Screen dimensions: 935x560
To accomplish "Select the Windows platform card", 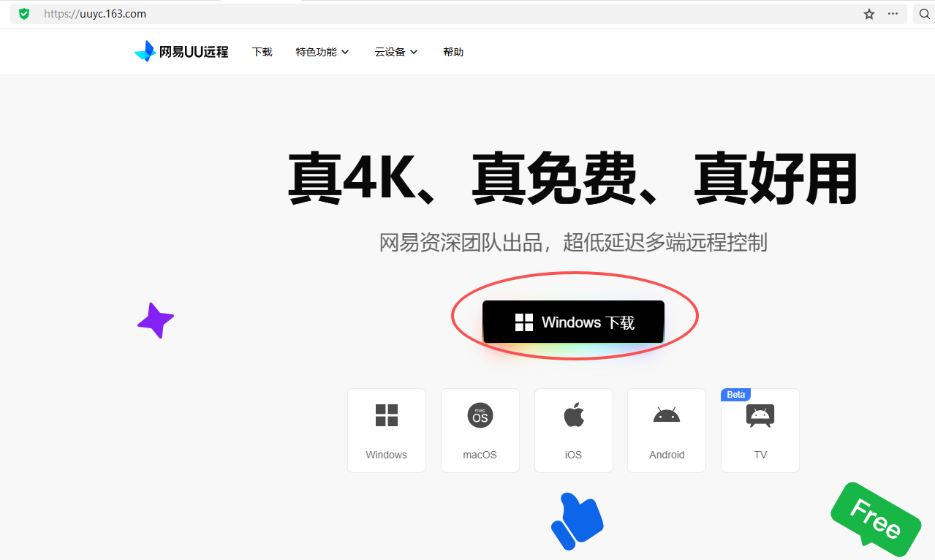I will pos(386,431).
